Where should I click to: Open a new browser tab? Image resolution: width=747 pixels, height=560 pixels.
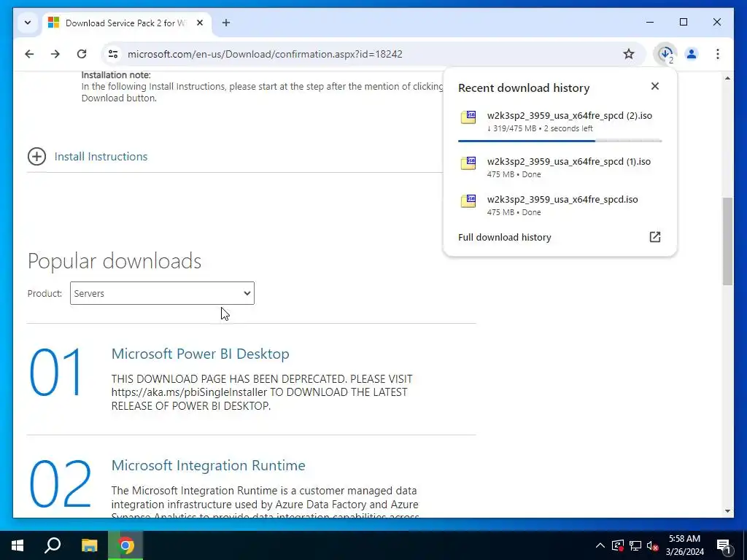[x=226, y=23]
